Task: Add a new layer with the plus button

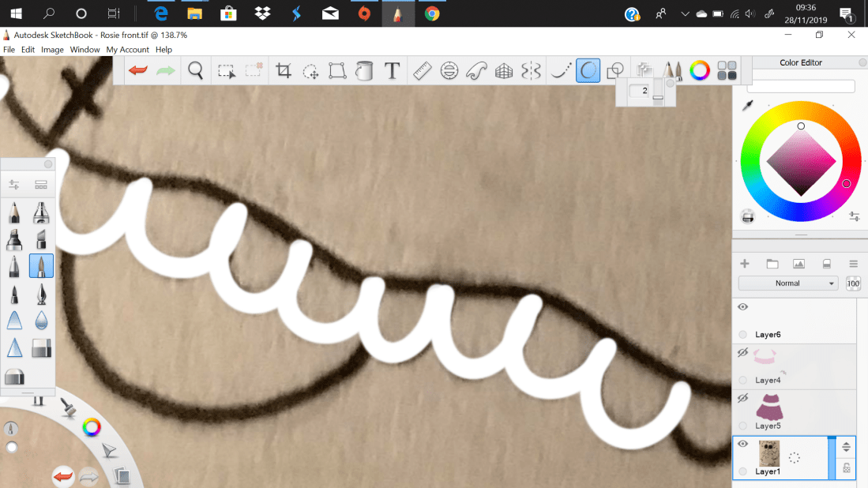Action: click(743, 263)
